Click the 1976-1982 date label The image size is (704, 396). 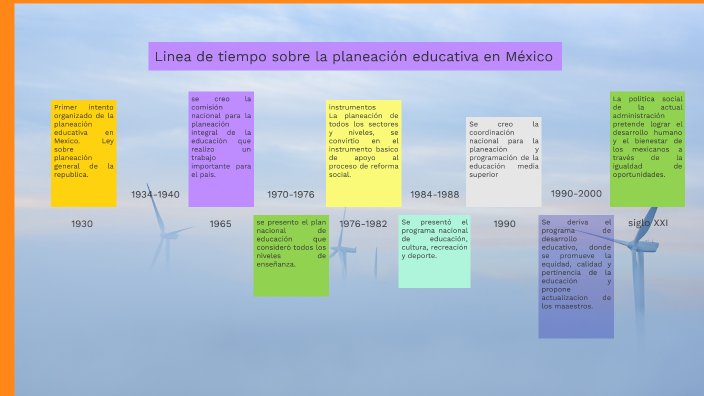(363, 224)
